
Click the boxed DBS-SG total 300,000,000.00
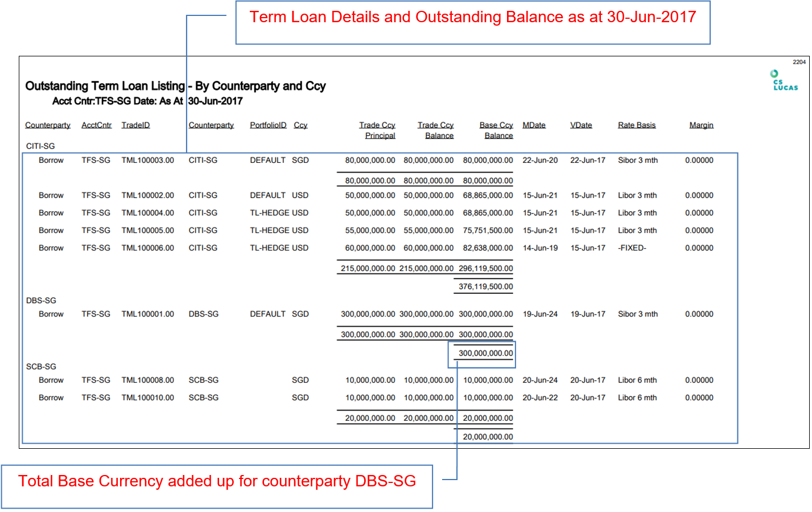(485, 354)
